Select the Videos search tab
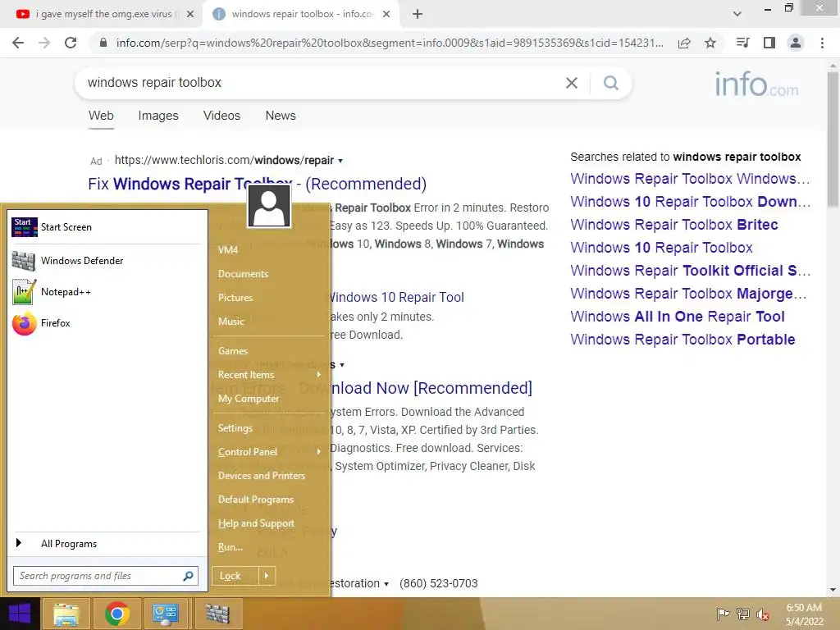 (x=221, y=116)
